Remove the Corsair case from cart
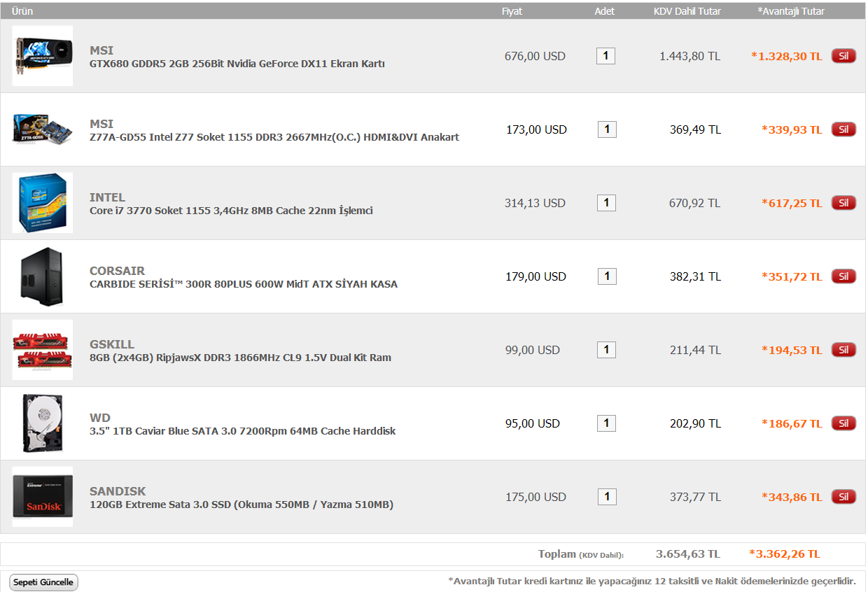Viewport: 868px width, 592px height. pyautogui.click(x=843, y=276)
